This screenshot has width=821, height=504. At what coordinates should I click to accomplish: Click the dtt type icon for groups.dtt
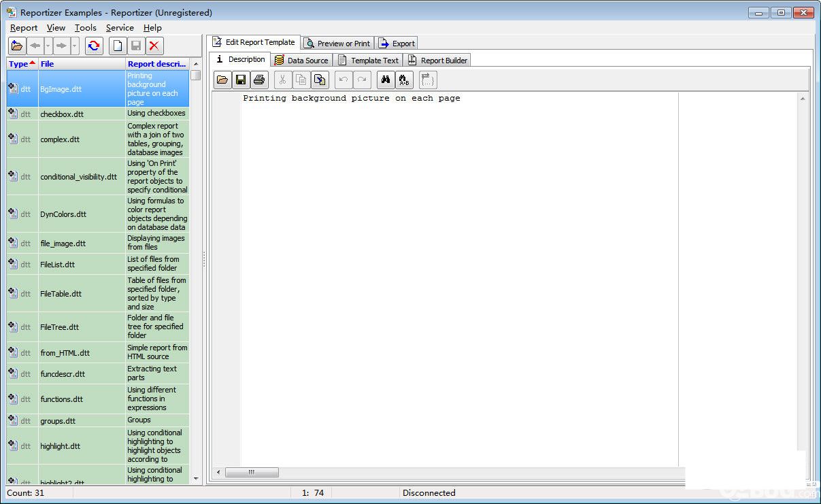(x=13, y=420)
